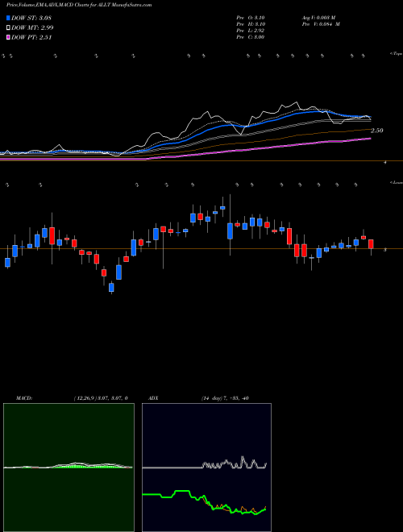
Task: Select the 'DOW MT: 2.99' legend text
Action: (32, 28)
